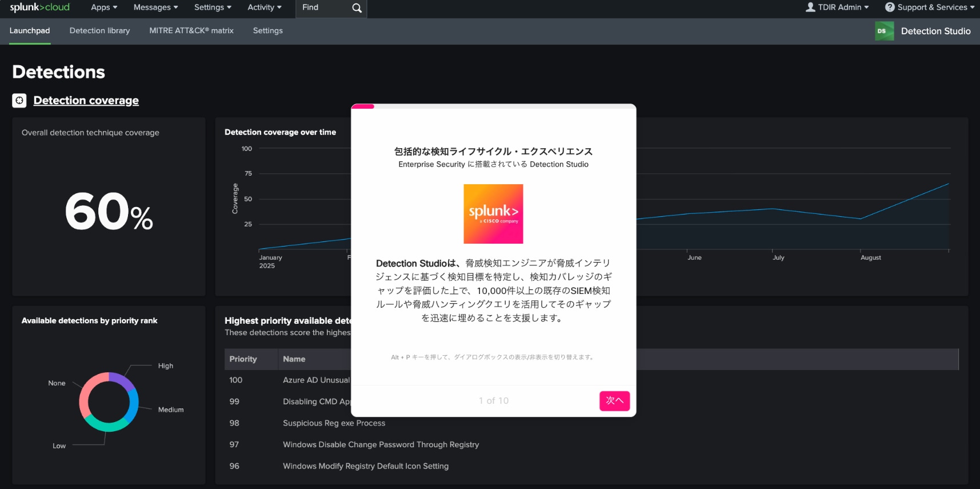Screen dimensions: 980x489
Task: Click the January 2025 axis label
Action: [x=270, y=261]
